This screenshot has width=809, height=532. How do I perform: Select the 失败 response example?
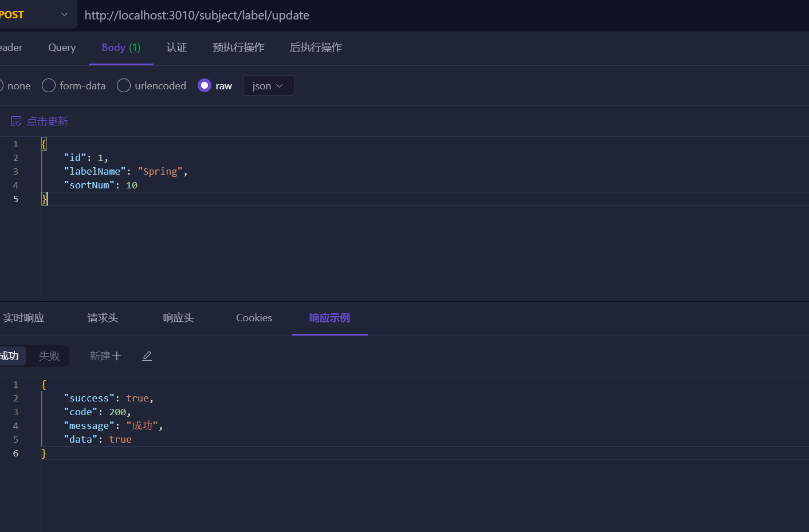(x=49, y=356)
